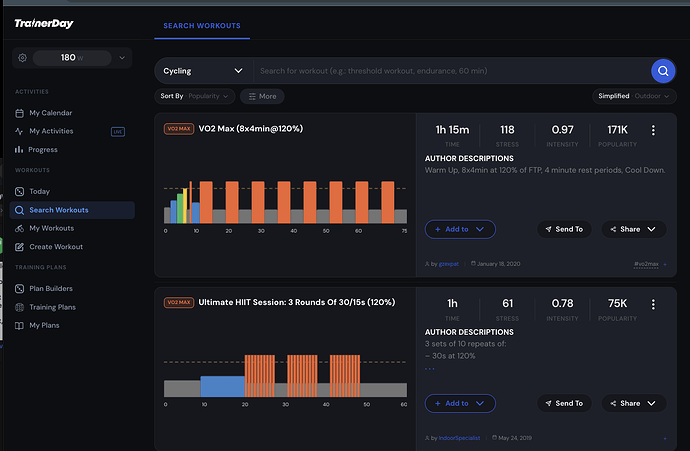Click VO2 MAX tag on Ultimate HIIT Session
690x451 pixels.
tap(179, 303)
